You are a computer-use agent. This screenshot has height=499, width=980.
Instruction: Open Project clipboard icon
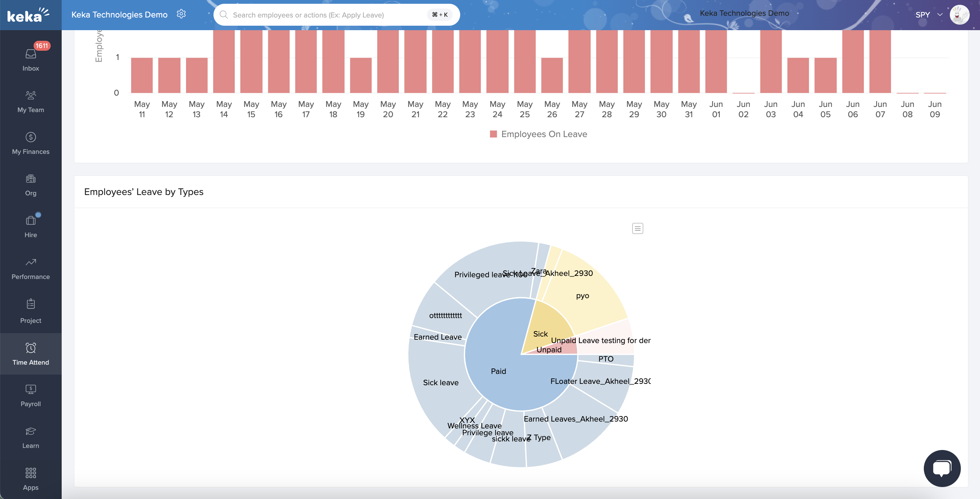pyautogui.click(x=30, y=304)
